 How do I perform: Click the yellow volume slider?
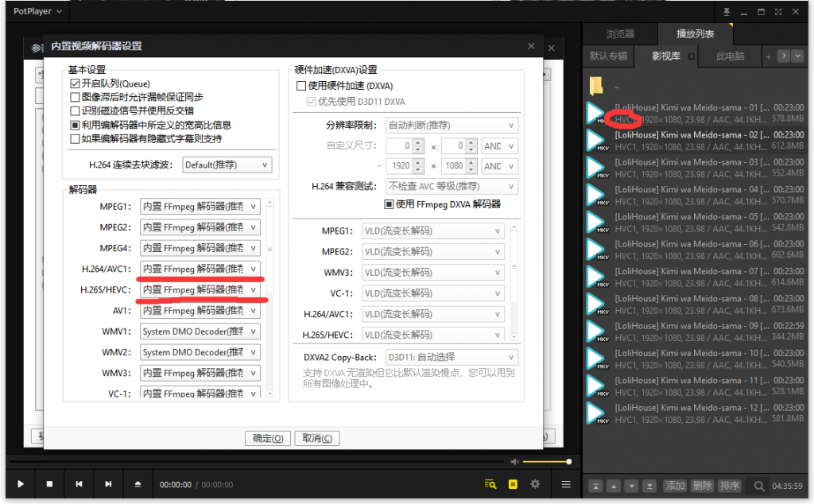tap(546, 461)
